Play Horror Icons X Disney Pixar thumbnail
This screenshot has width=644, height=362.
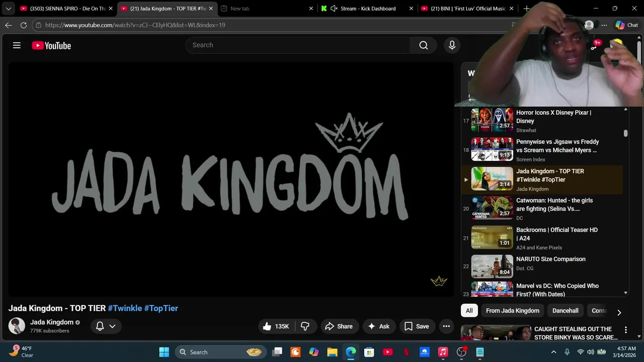[492, 120]
